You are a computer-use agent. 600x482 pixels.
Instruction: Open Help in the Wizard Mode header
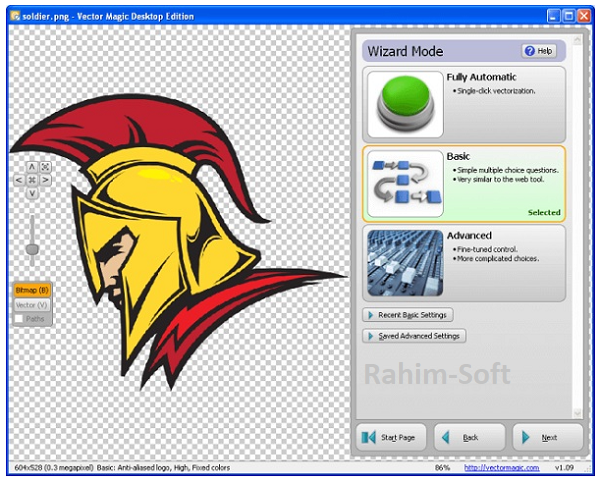539,51
